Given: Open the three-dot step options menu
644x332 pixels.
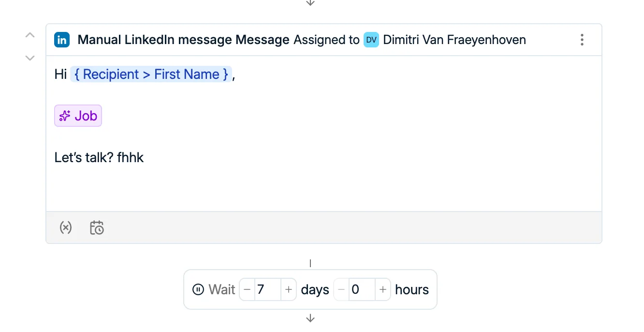Looking at the screenshot, I should pos(582,40).
